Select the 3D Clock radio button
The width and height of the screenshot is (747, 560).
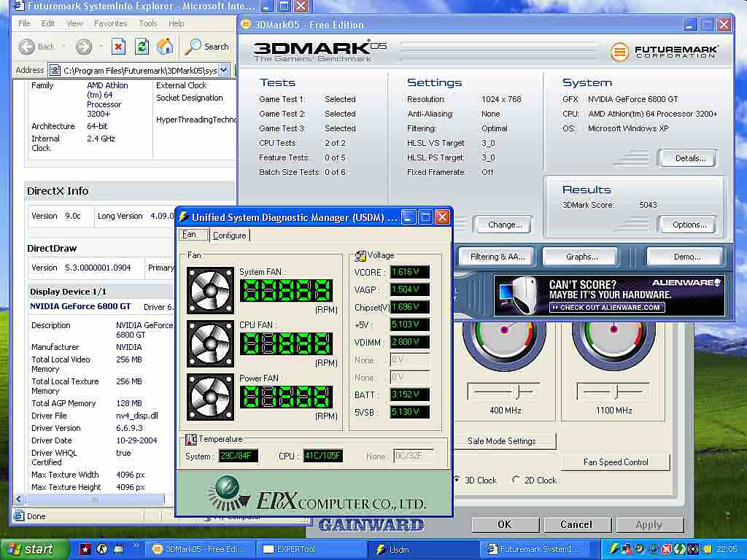click(457, 480)
